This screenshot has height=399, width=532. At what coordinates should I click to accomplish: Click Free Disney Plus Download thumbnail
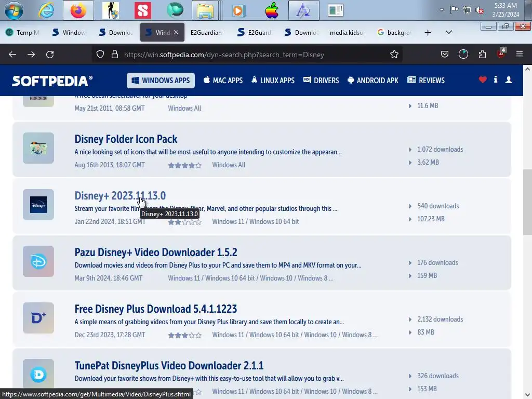pyautogui.click(x=38, y=318)
